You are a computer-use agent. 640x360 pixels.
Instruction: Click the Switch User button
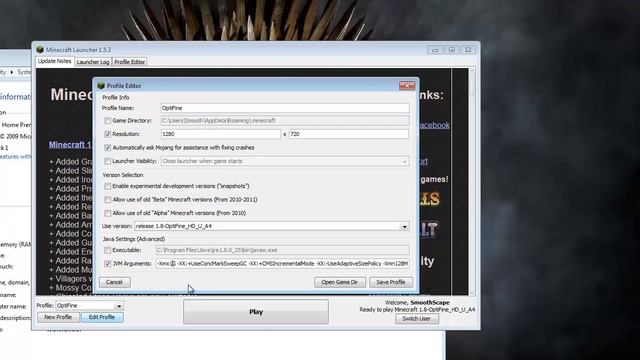point(417,319)
